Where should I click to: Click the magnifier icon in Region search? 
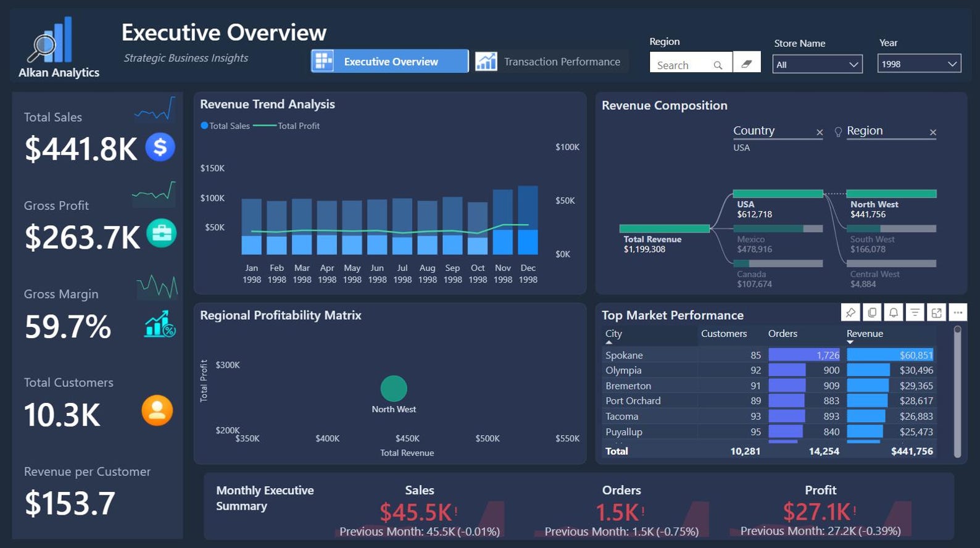pyautogui.click(x=718, y=65)
